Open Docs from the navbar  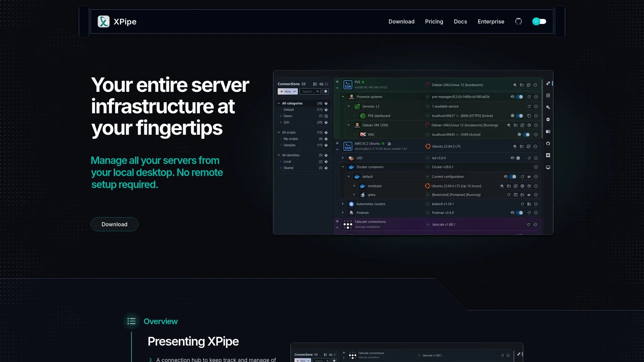click(x=460, y=21)
